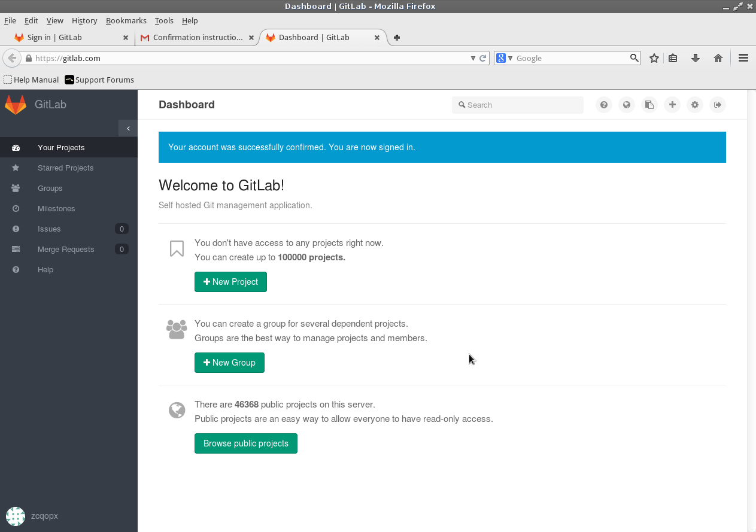
Task: Close the Sign in | GitLab tab
Action: (x=126, y=37)
